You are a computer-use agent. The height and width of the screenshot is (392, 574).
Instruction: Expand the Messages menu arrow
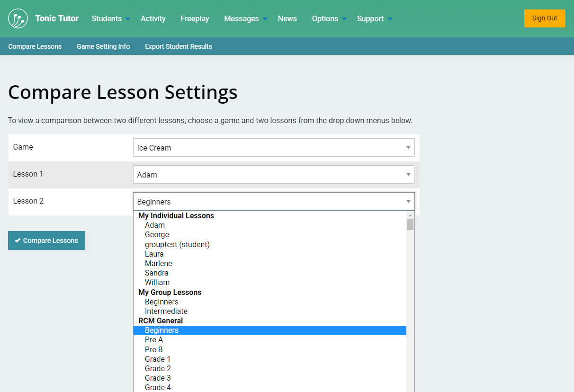pos(265,19)
